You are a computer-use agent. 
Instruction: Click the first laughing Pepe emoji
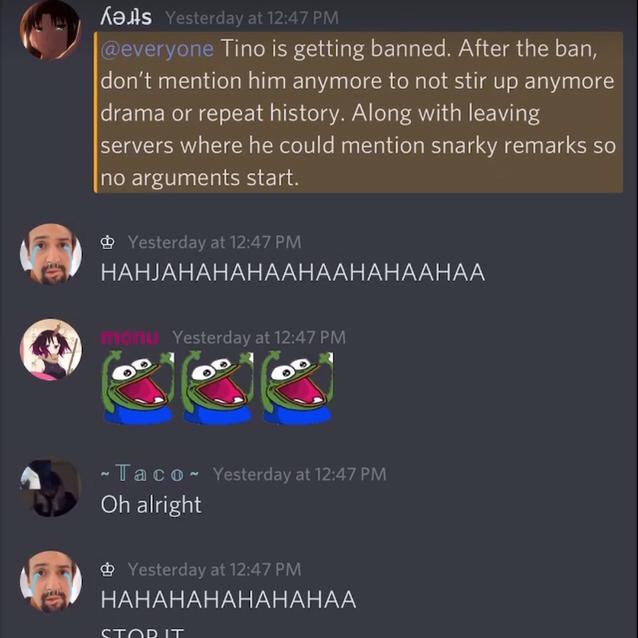pyautogui.click(x=138, y=388)
